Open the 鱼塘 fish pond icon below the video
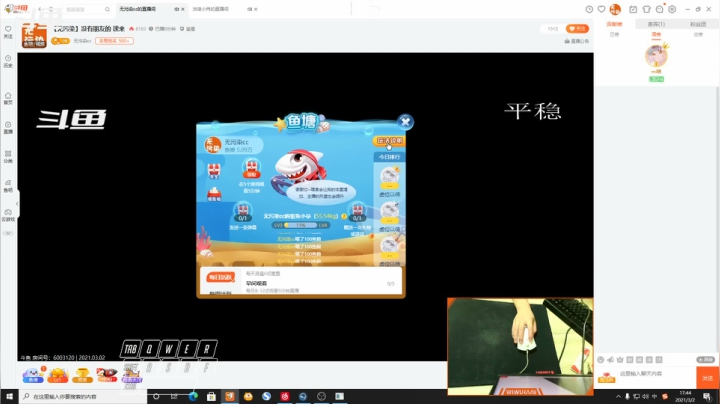 click(x=34, y=375)
